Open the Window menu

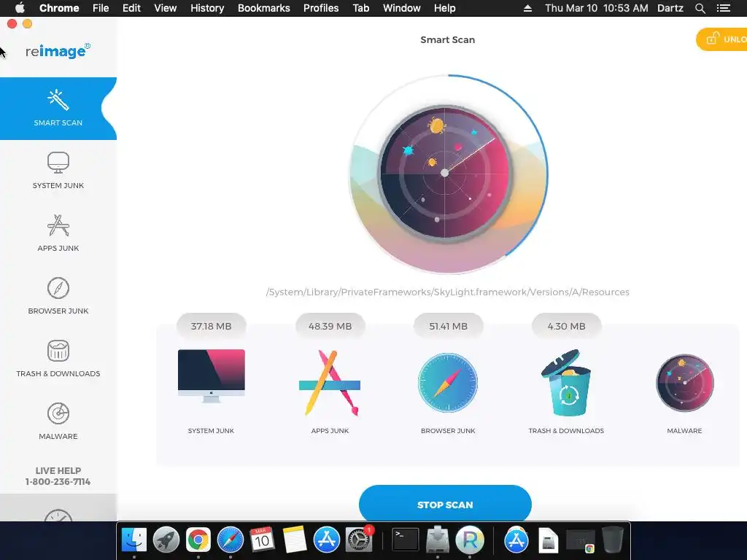402,8
